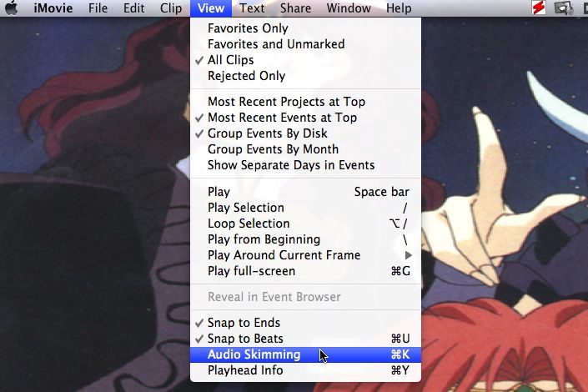The image size is (588, 392).
Task: Enable Show Separate Days in Events
Action: (x=305, y=165)
